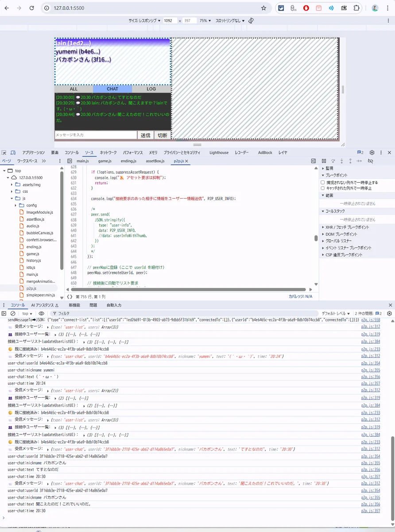Expand XHR/fetch breakpoints section

click(x=323, y=227)
